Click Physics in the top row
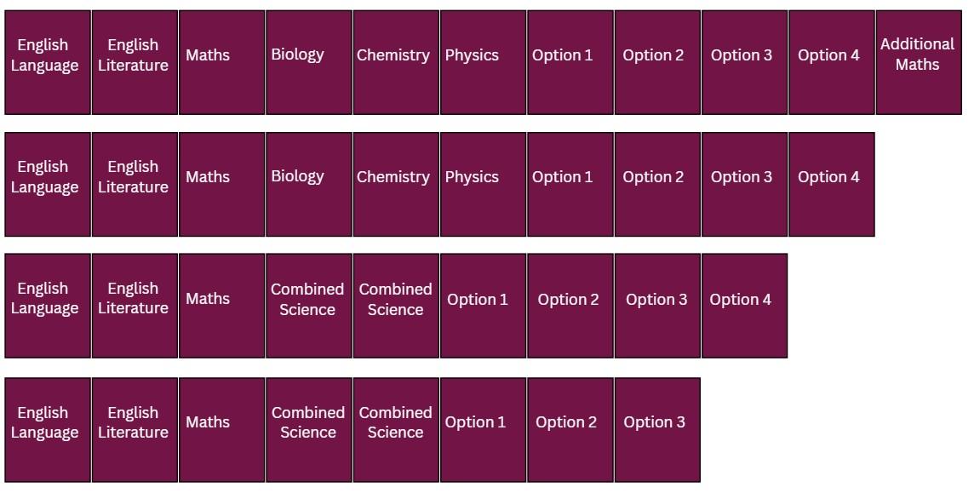 483,62
